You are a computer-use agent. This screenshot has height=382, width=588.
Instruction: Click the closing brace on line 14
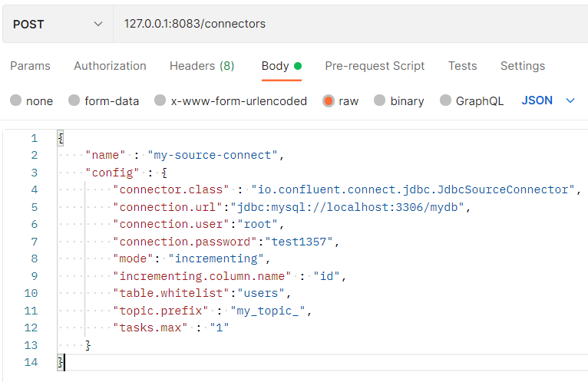pyautogui.click(x=61, y=363)
